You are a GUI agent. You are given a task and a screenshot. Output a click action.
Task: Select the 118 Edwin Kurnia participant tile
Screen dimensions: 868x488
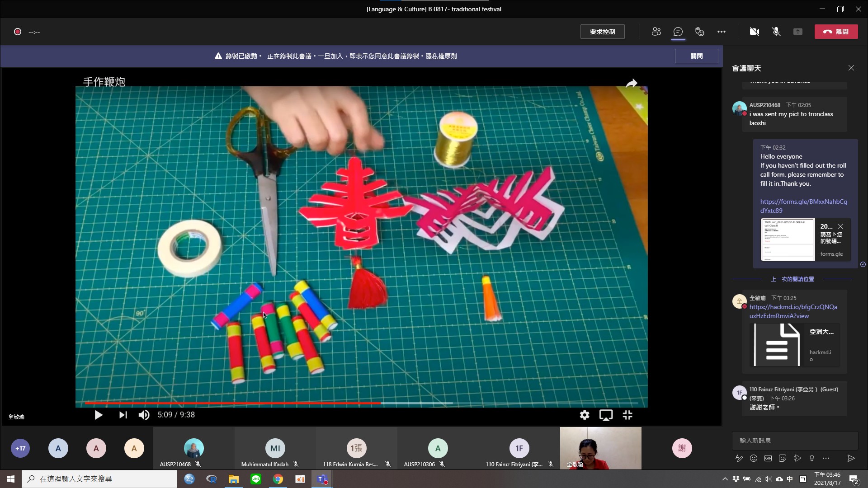pyautogui.click(x=356, y=448)
